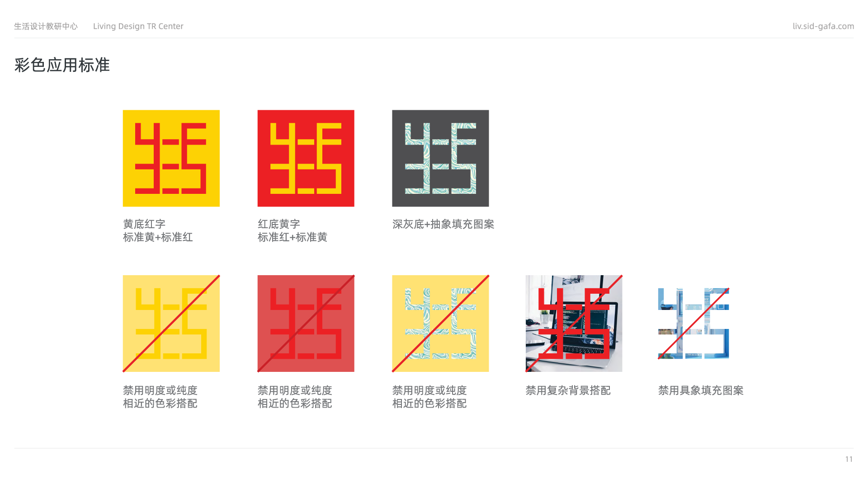Select the 深灰底+抽象填充图案 caption
The height and width of the screenshot is (488, 868).
[443, 224]
